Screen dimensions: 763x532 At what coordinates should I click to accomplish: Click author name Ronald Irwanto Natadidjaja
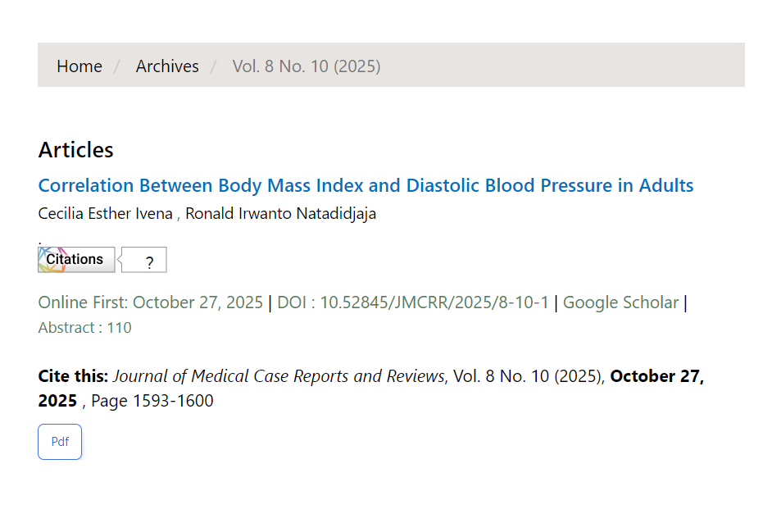pyautogui.click(x=281, y=214)
